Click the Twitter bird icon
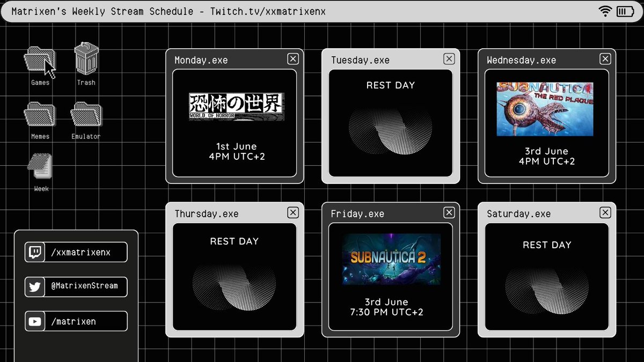Image resolution: width=644 pixels, height=362 pixels. click(x=35, y=287)
